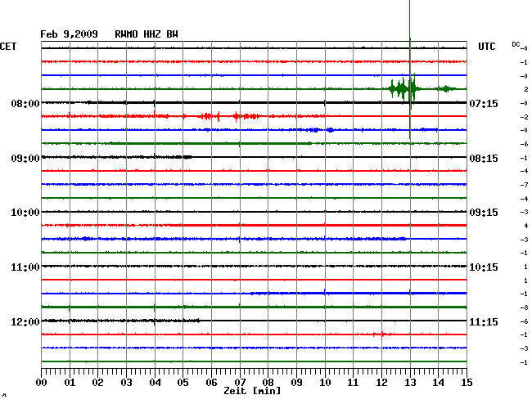
Task: Click minute tick label 02
Action: tap(97, 383)
